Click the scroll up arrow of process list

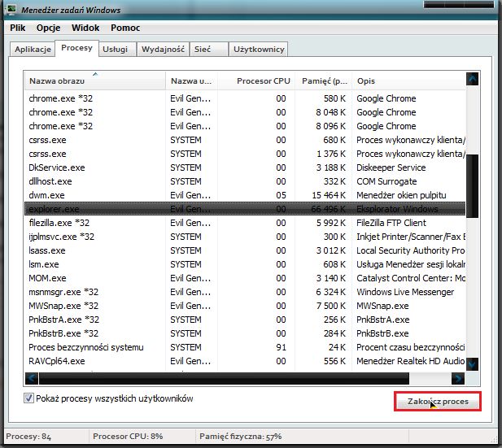coord(472,79)
